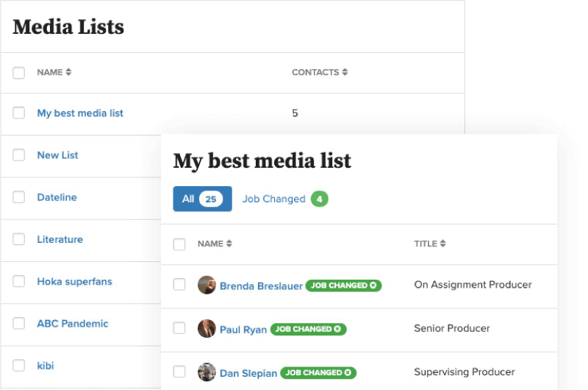Image resolution: width=588 pixels, height=390 pixels.
Task: Open Brenda Breslauer's avatar photo
Action: [x=207, y=285]
